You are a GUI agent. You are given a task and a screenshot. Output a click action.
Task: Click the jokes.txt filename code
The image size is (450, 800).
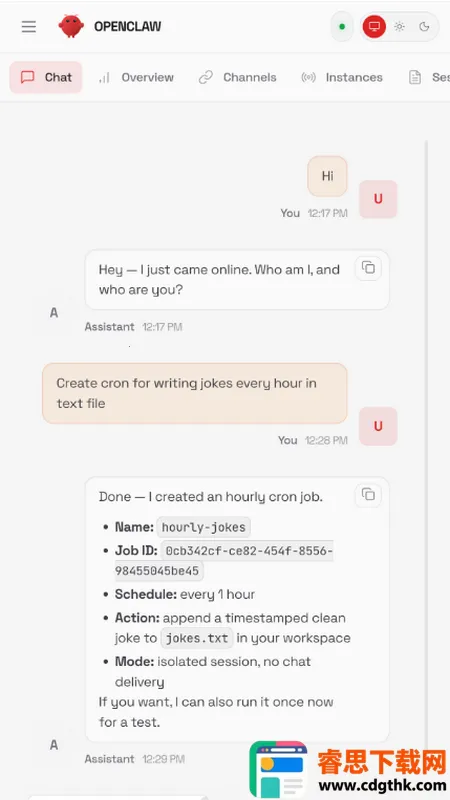197,638
